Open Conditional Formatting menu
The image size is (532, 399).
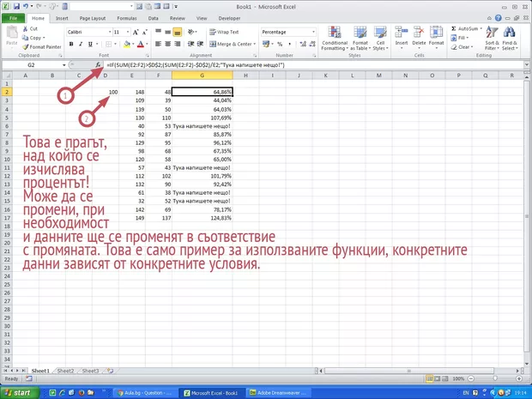[x=335, y=39]
